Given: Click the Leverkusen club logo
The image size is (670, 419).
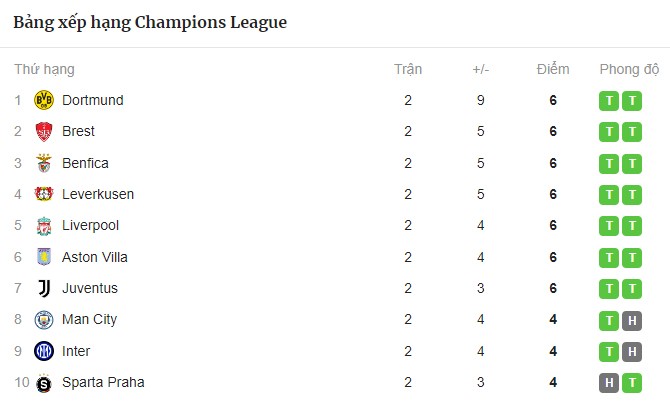Looking at the screenshot, I should (x=44, y=194).
